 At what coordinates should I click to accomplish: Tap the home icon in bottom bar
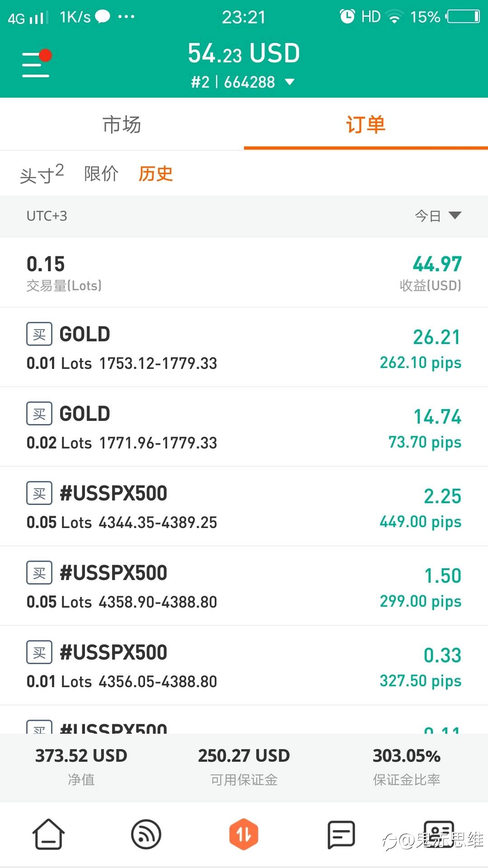[48, 834]
